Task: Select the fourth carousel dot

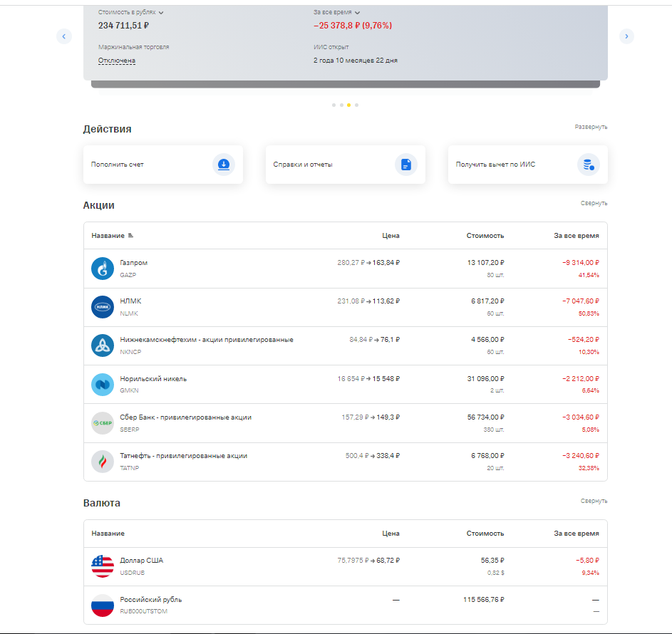Action: pyautogui.click(x=356, y=105)
